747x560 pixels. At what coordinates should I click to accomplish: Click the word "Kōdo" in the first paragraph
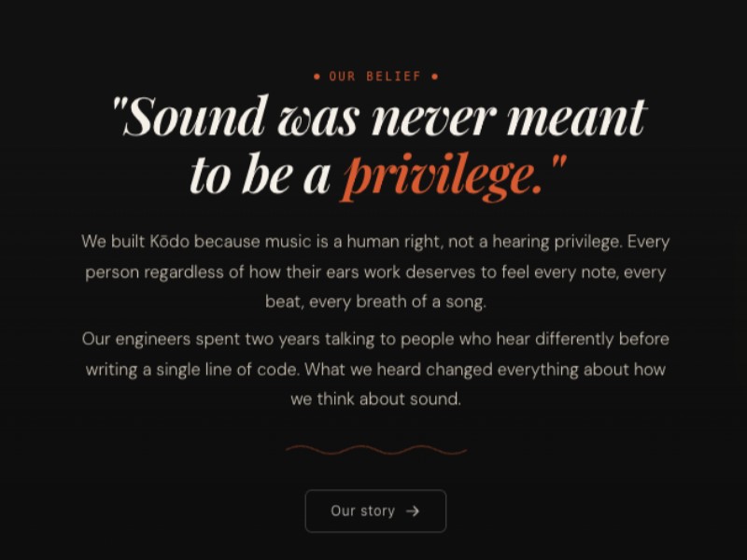click(170, 242)
